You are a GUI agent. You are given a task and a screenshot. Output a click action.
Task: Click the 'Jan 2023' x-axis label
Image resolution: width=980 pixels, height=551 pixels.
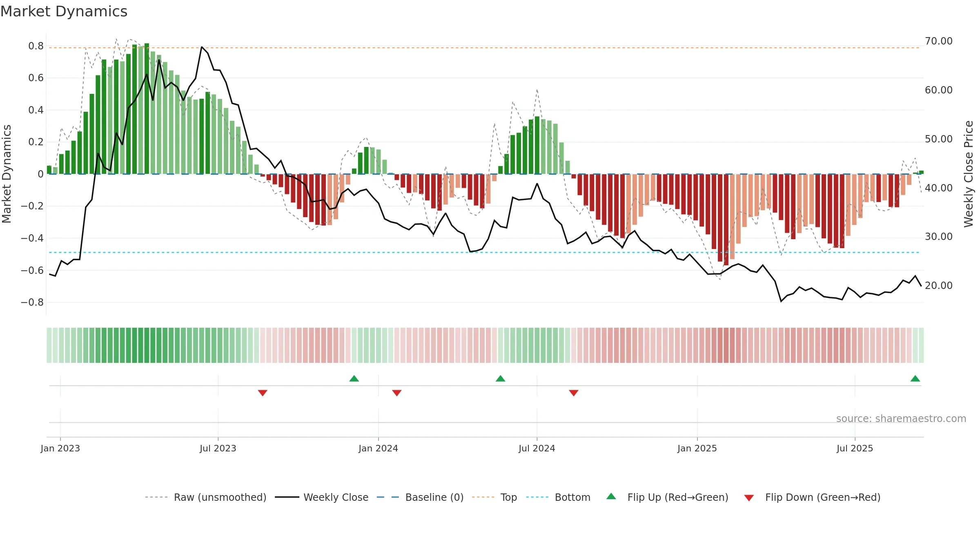click(x=60, y=448)
